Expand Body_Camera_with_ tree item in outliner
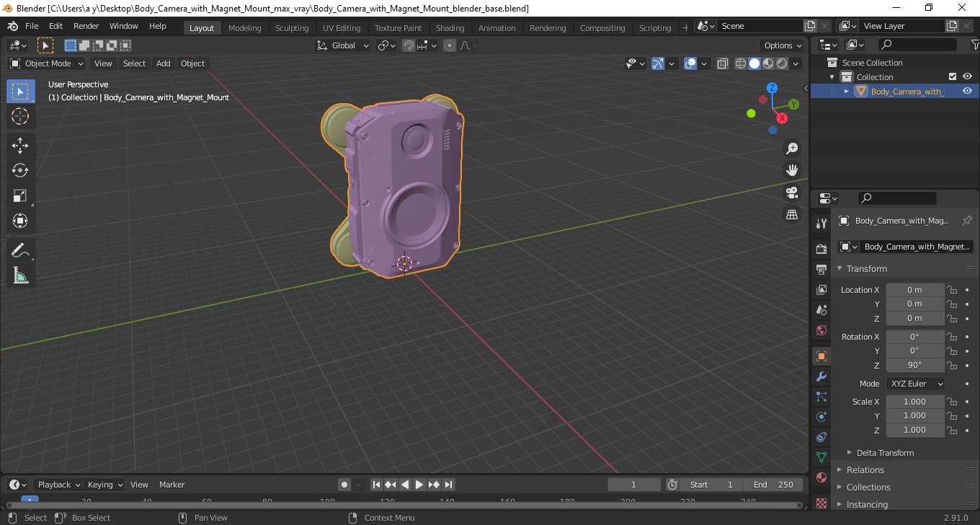980x525 pixels. pos(847,91)
